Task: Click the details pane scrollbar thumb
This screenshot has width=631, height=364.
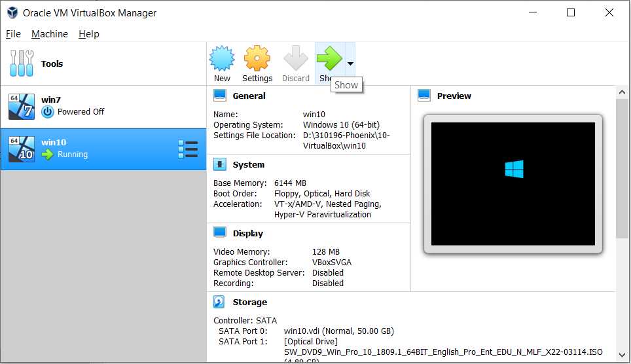Action: click(x=622, y=168)
